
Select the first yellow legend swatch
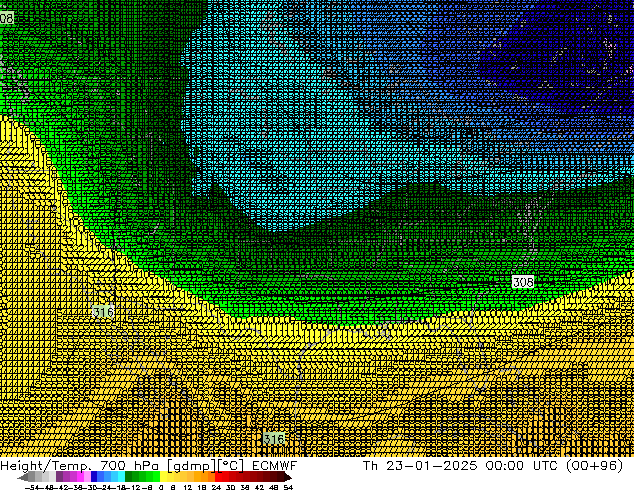(x=163, y=477)
